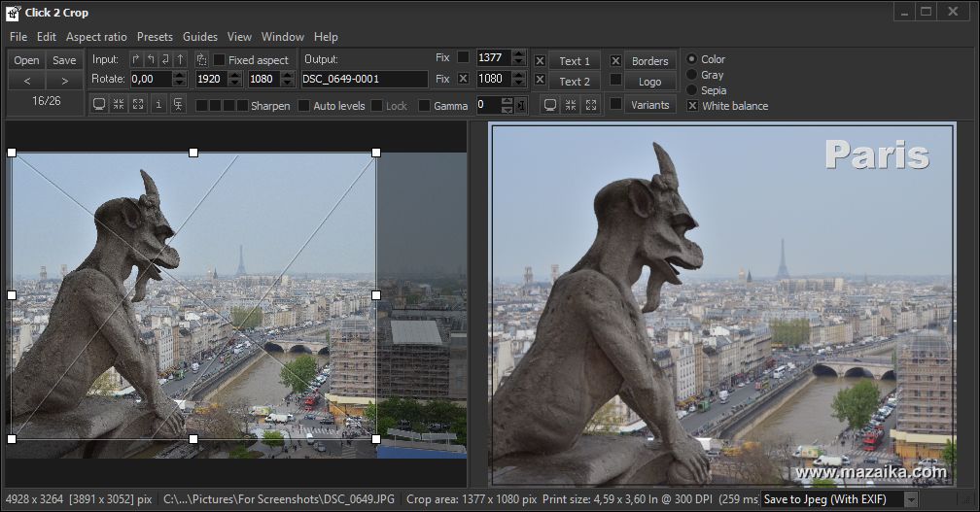980x512 pixels.
Task: Click the upright orientation arrow icon
Action: (x=181, y=59)
